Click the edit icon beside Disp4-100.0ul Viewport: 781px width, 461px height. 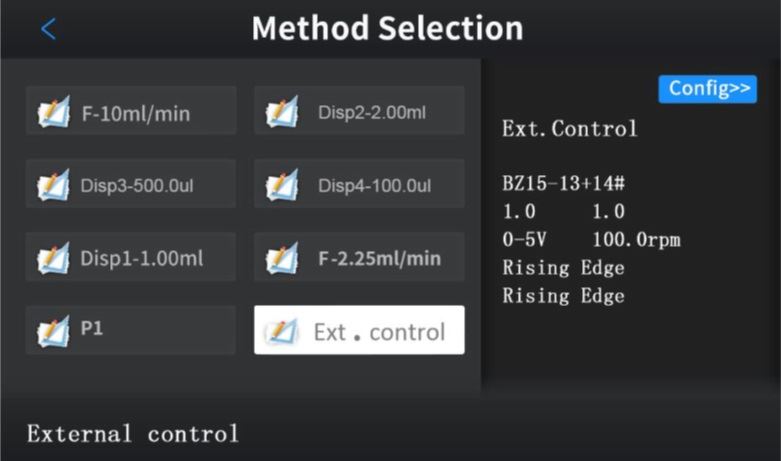click(282, 185)
